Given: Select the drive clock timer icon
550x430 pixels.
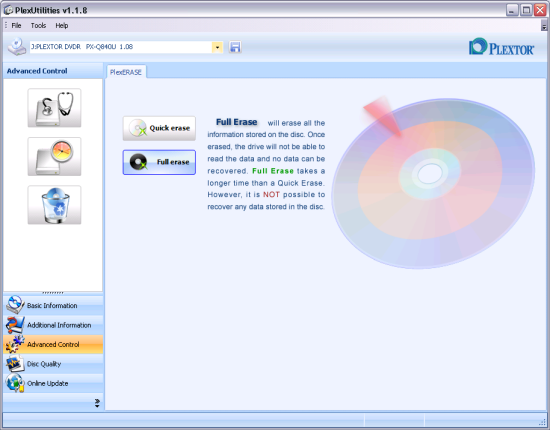Looking at the screenshot, I should (x=54, y=156).
